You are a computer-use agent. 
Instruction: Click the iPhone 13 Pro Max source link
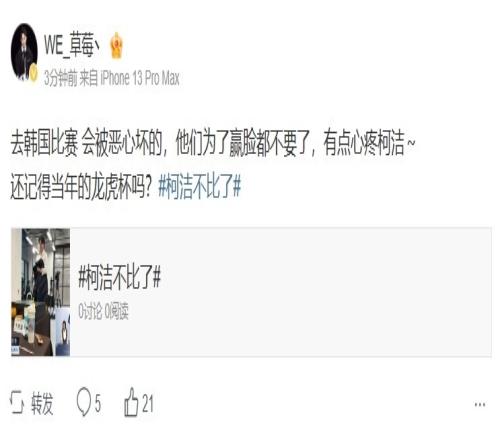pyautogui.click(x=140, y=78)
